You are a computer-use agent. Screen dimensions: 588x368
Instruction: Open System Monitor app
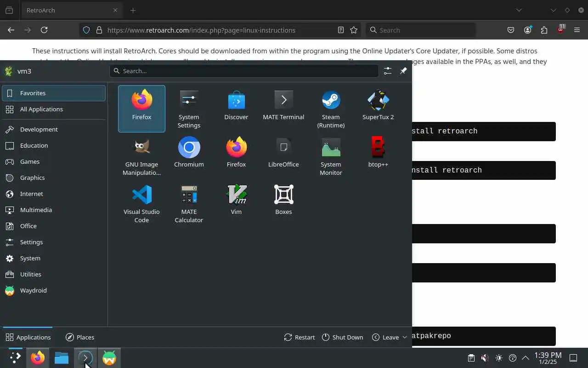coord(331,156)
